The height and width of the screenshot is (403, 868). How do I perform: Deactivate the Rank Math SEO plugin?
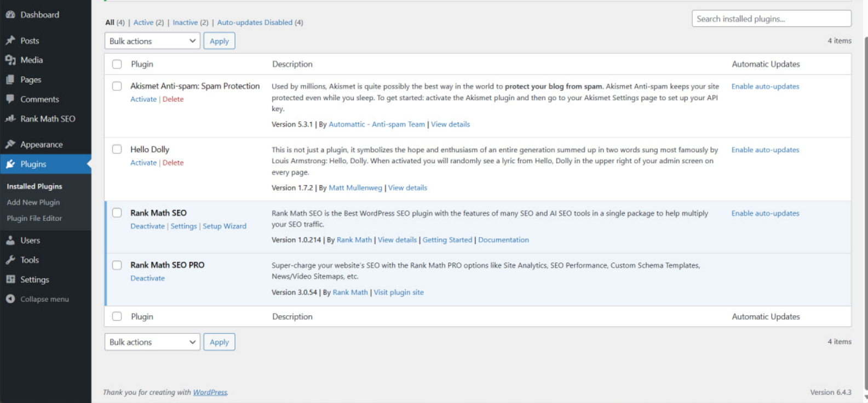pyautogui.click(x=147, y=226)
